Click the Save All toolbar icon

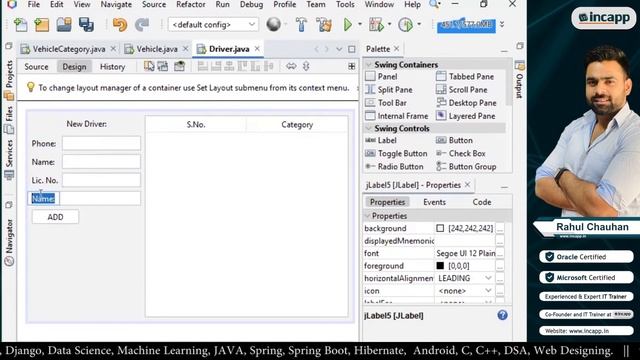[x=86, y=25]
